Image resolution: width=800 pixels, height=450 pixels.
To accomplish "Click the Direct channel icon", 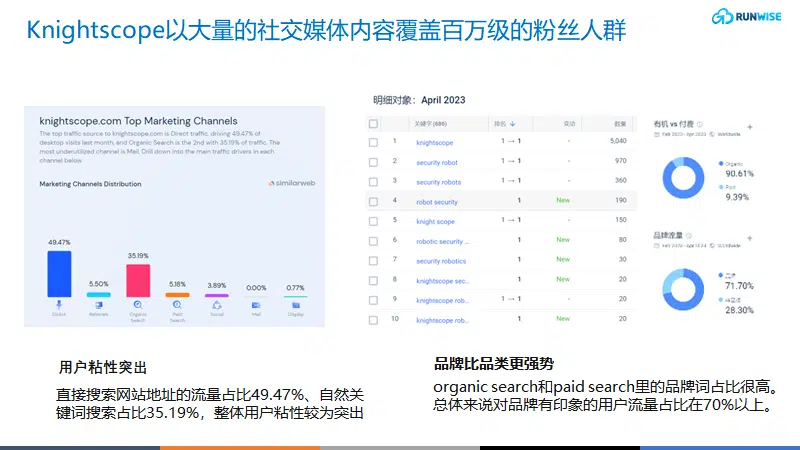I will pos(59,305).
